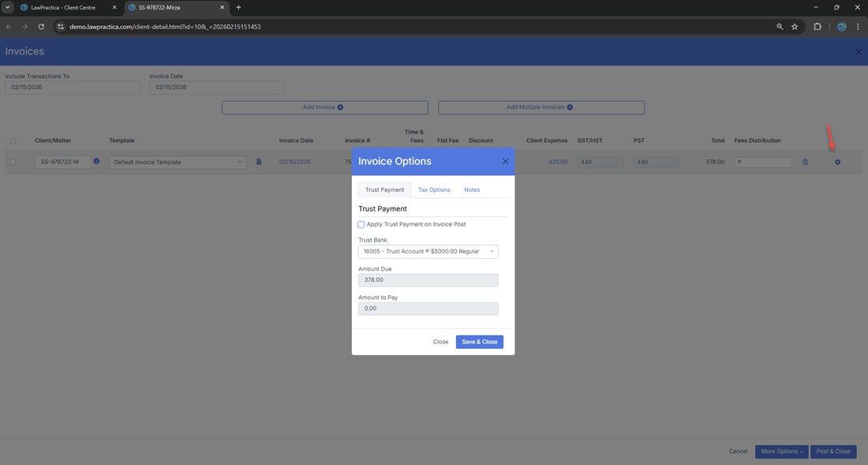Click the document icon next to the Template dropdown
This screenshot has height=465, width=868.
(x=259, y=162)
